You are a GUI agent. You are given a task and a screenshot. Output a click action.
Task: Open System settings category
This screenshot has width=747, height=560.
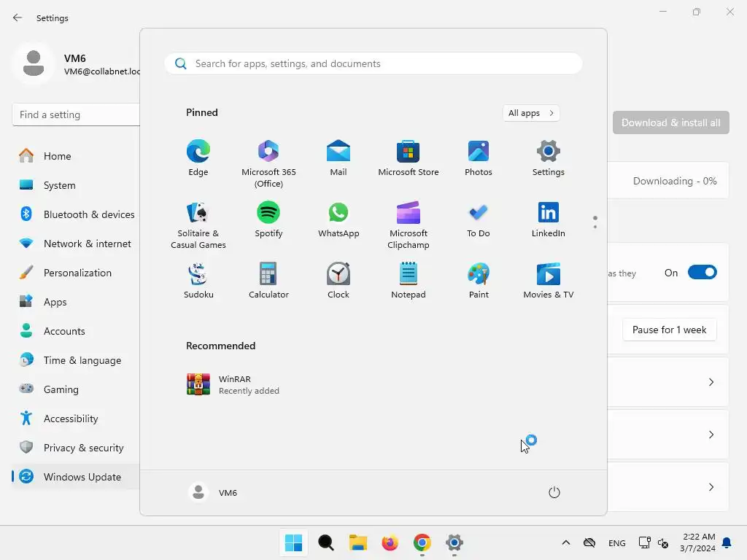click(76, 185)
